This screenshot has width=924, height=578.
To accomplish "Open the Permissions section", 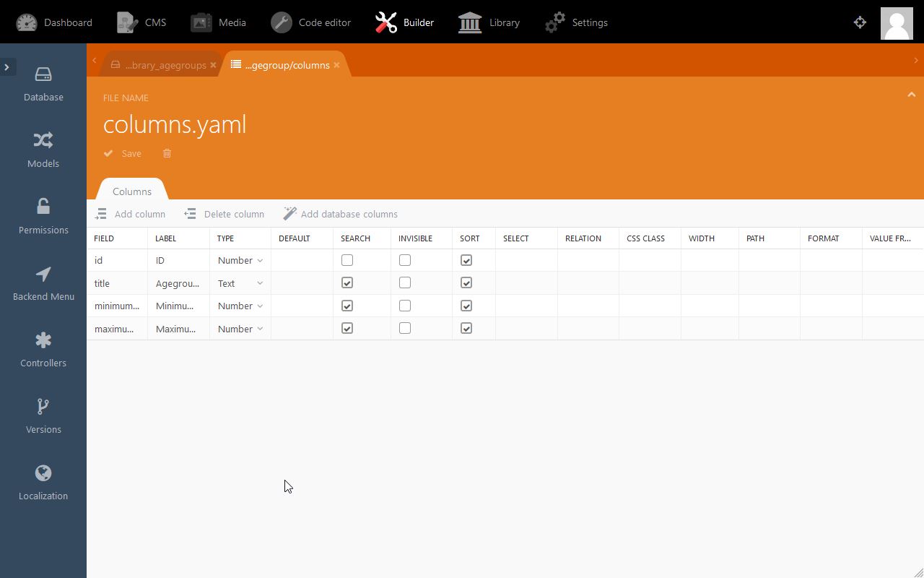I will tap(43, 217).
